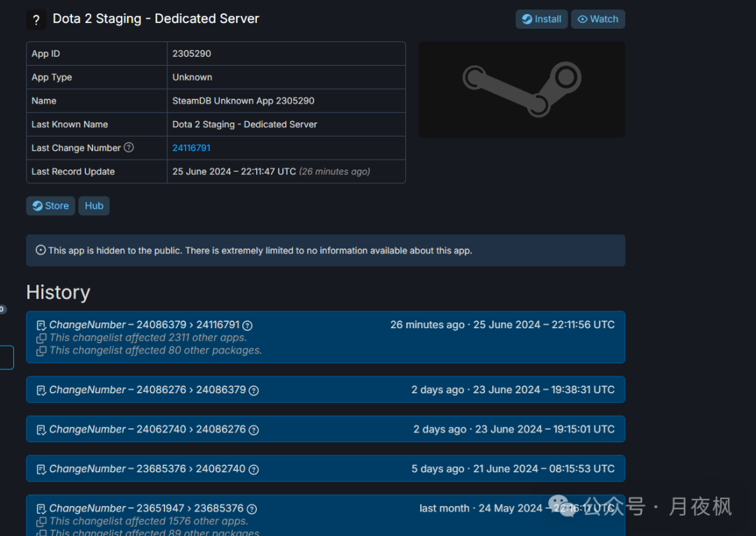Click '23 June 2024 – 19:38:31 UTC' history timestamp

click(544, 390)
